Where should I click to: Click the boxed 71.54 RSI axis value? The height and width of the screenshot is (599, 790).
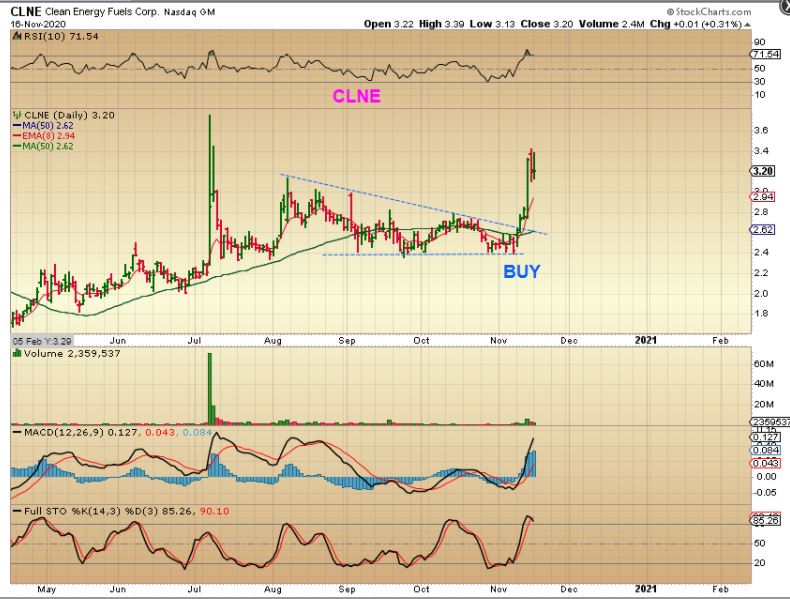click(x=766, y=54)
